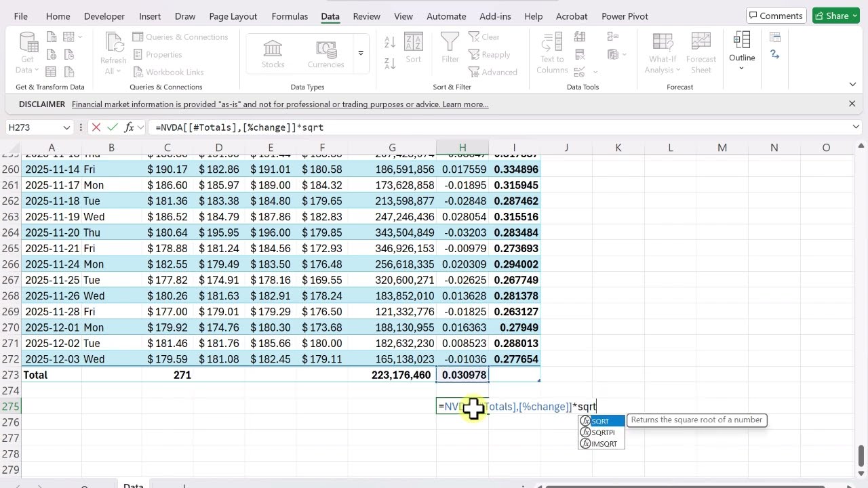Image resolution: width=868 pixels, height=488 pixels.
Task: Open the Comments pane
Action: (x=776, y=16)
